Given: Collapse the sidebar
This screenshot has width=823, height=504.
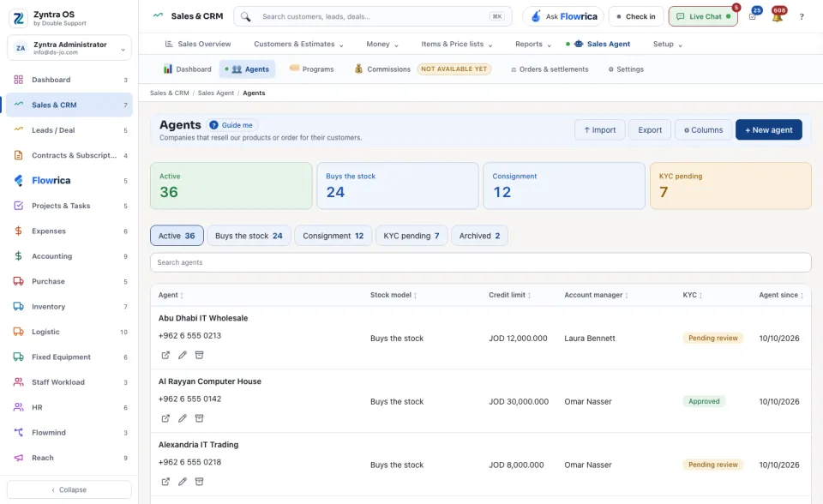Looking at the screenshot, I should [69, 489].
